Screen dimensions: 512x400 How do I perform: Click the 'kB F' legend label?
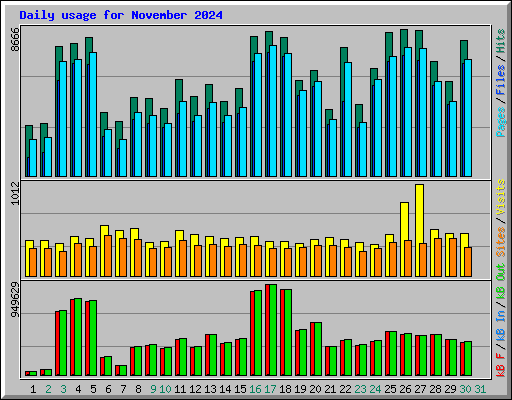coord(501,365)
